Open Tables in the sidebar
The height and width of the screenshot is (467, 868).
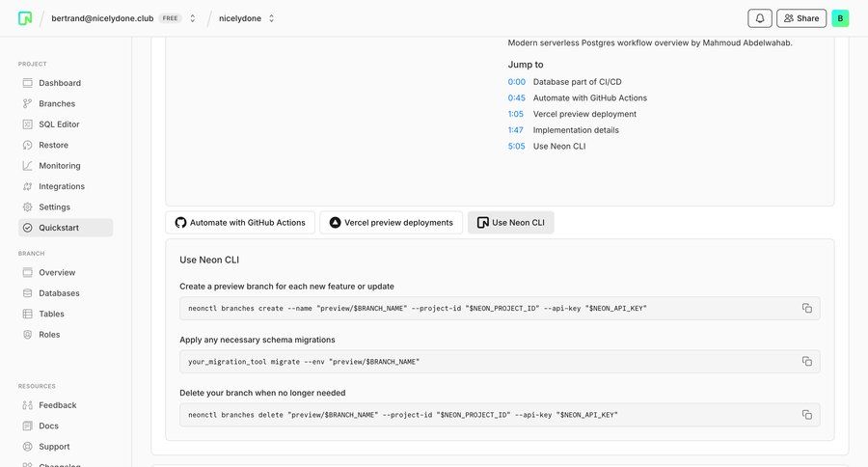point(66,314)
